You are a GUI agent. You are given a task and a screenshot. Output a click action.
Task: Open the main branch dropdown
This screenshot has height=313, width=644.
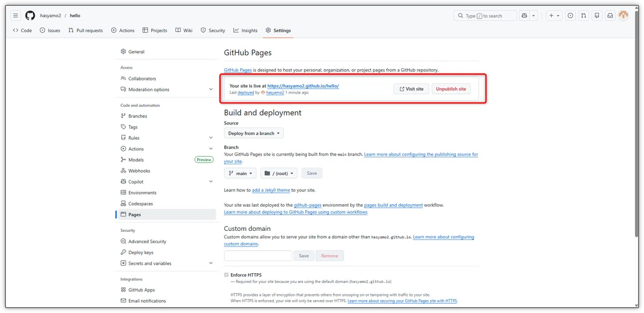pos(240,173)
